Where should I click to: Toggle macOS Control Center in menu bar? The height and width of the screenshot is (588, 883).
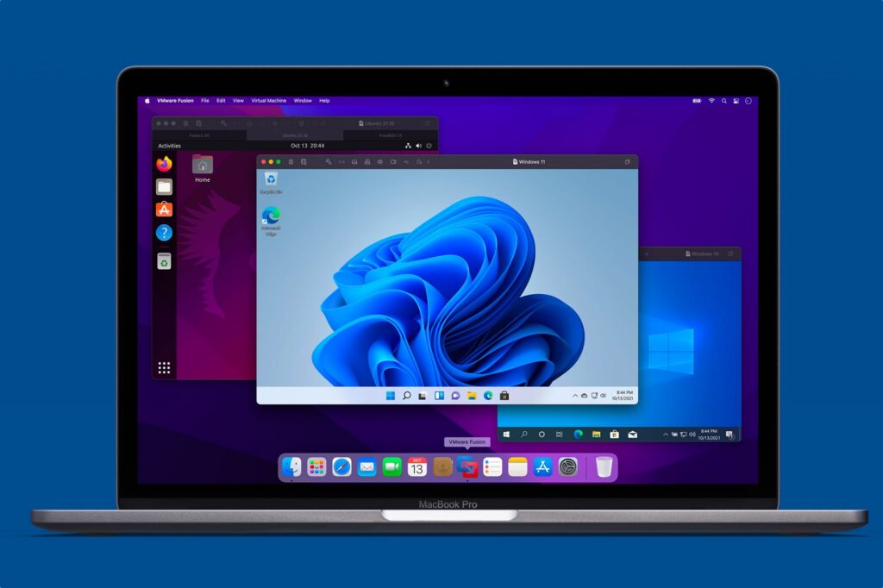tap(736, 101)
